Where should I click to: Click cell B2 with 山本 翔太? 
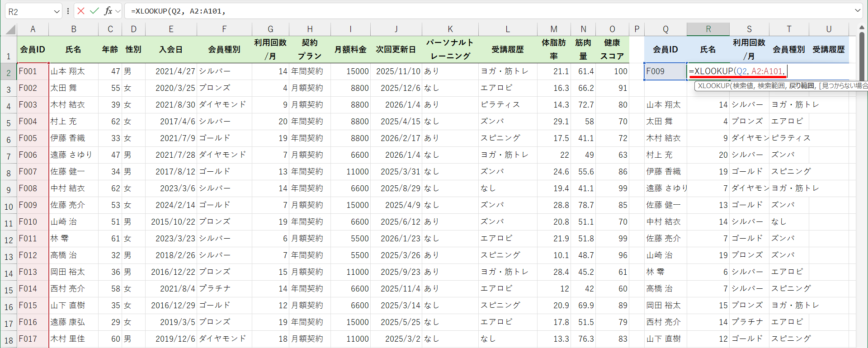(x=73, y=71)
